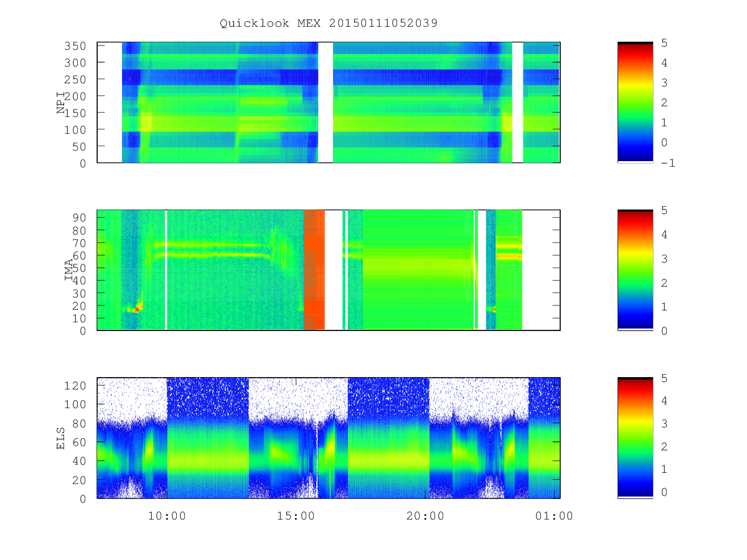747x560 pixels.
Task: Click the plot title Quicklook MEX 20150111052039
Action: 329,23
